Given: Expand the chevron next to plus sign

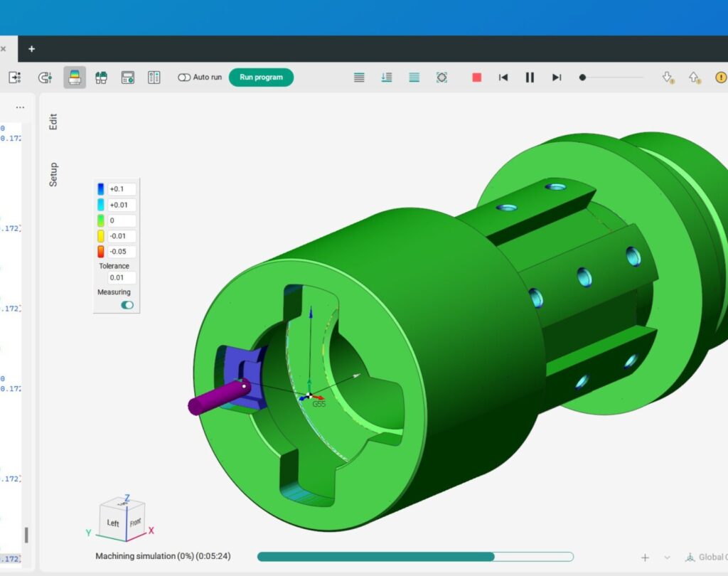Looking at the screenshot, I should coord(667,558).
